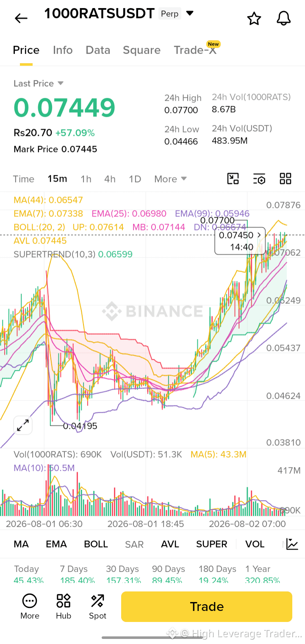Image resolution: width=305 pixels, height=644 pixels.
Task: Tap the 24h Low value 0.04466
Action: click(x=181, y=142)
